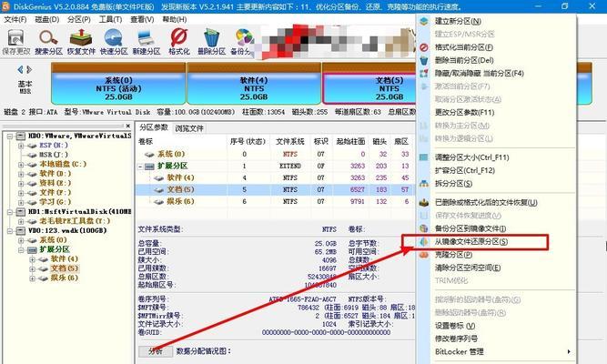Click the 隐藏/取消隐藏 menu icon
This screenshot has width=607, height=364.
[424, 73]
